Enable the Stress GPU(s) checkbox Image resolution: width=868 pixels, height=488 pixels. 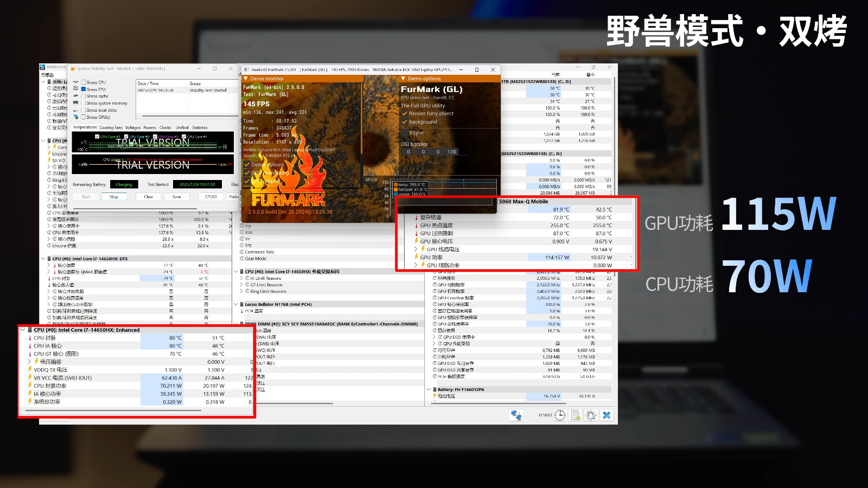(x=84, y=117)
